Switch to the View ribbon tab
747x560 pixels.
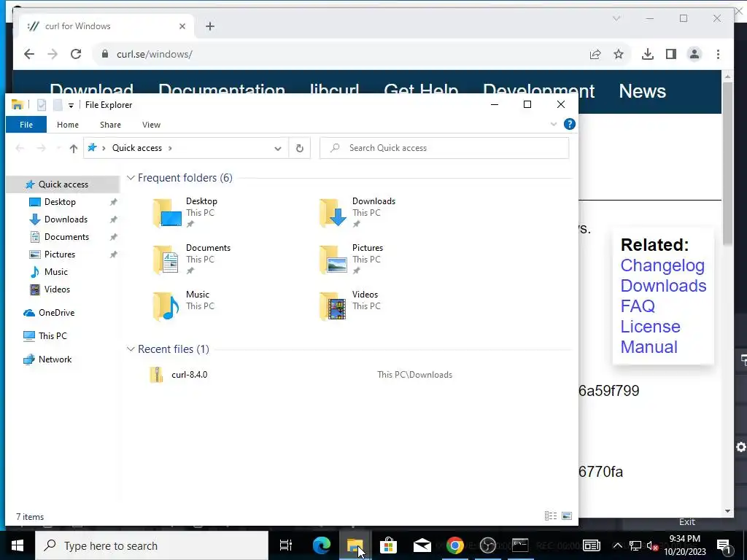click(x=151, y=125)
